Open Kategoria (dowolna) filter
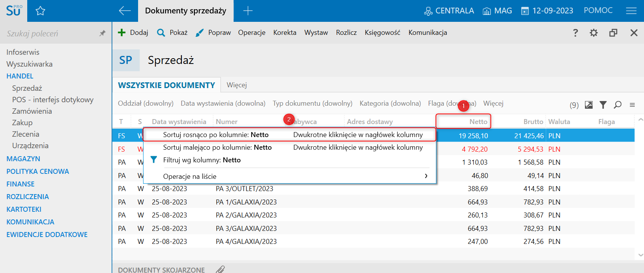This screenshot has width=644, height=273. (x=390, y=103)
